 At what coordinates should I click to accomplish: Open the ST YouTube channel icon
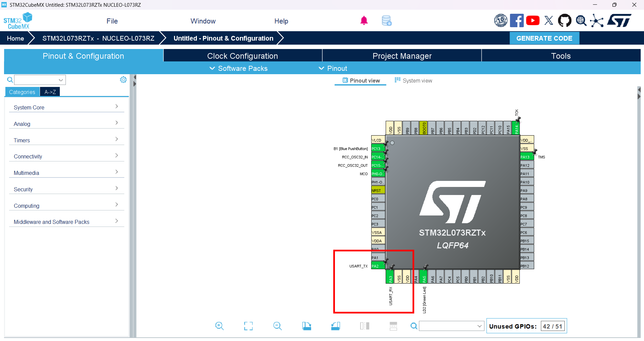pyautogui.click(x=532, y=20)
